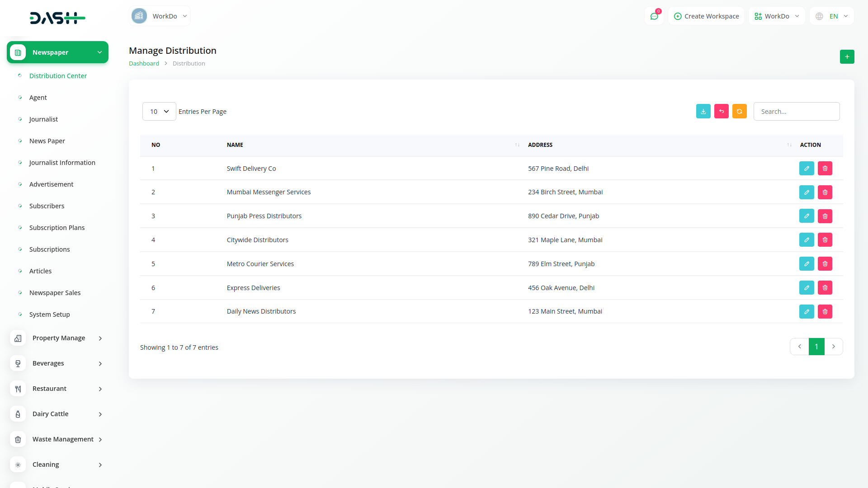
Task: Open the chat messages icon in header
Action: 654,16
